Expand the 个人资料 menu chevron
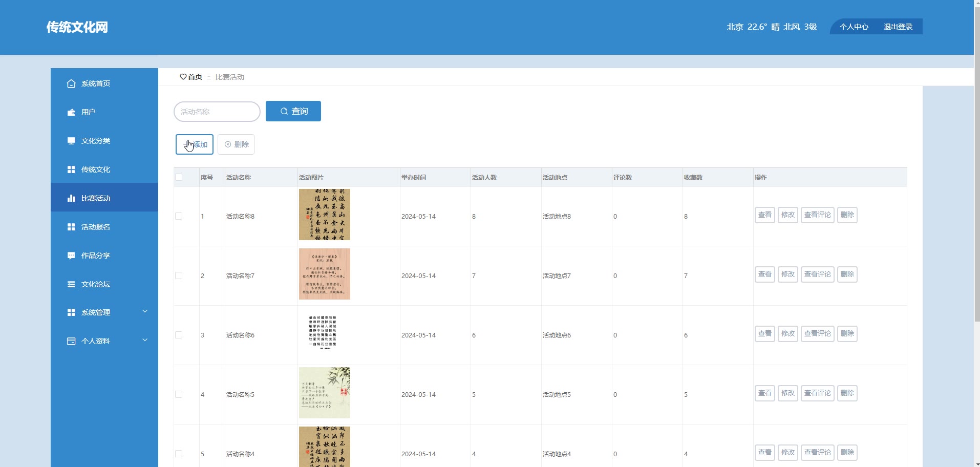Image resolution: width=980 pixels, height=467 pixels. pos(145,340)
